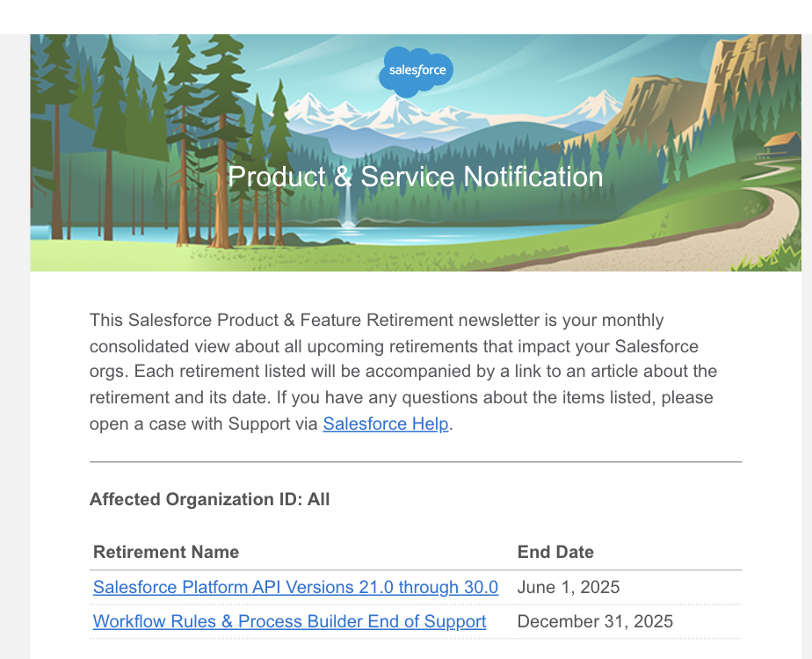Click the cabin in the banner illustration
The height and width of the screenshot is (659, 812).
point(781,143)
